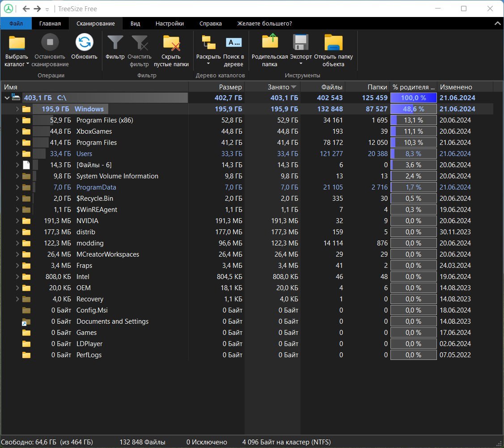The width and height of the screenshot is (504, 448).
Task: Expand the modding folder node
Action: pos(17,243)
